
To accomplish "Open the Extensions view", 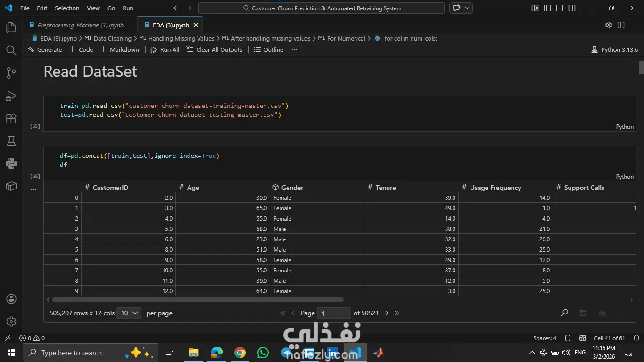I will pos(11,118).
